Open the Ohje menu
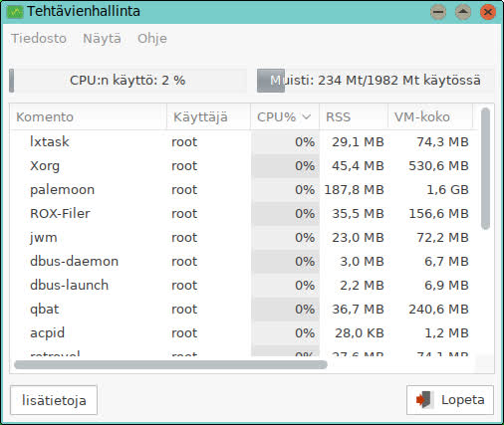Screen dimensions: 504x425 point(152,38)
